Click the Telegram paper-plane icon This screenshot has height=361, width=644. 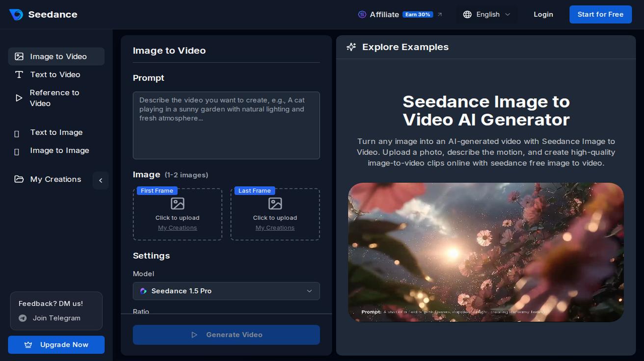pos(23,318)
